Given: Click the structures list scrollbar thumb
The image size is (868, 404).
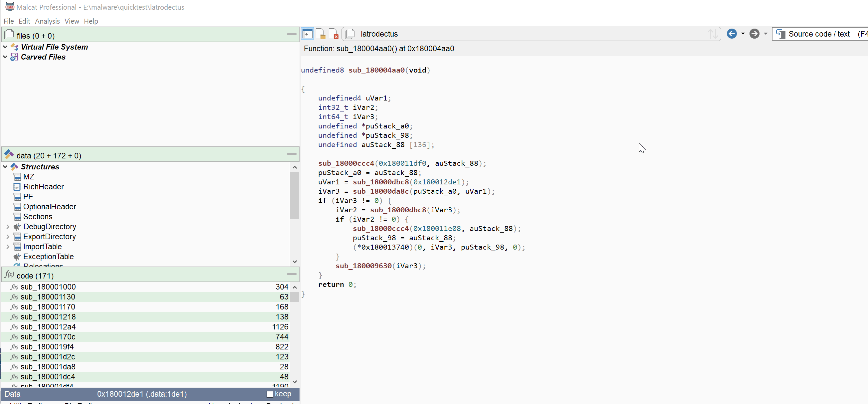Looking at the screenshot, I should (x=295, y=195).
